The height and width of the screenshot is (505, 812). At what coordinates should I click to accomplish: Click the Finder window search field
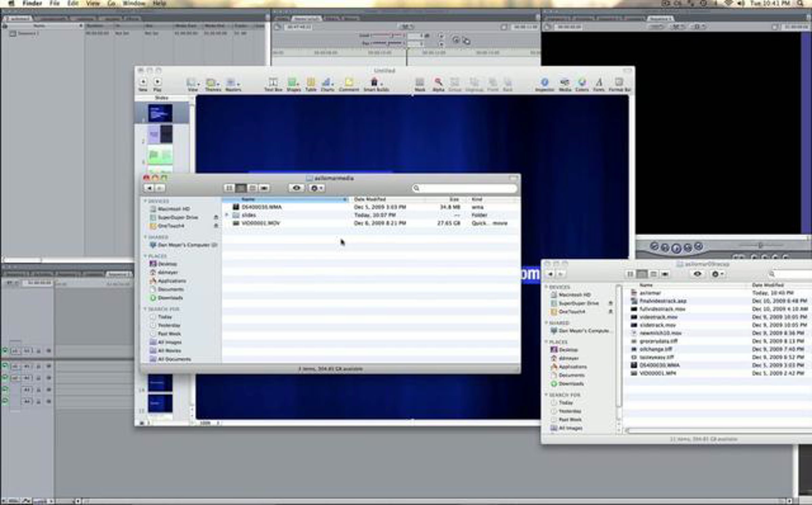[x=465, y=188]
